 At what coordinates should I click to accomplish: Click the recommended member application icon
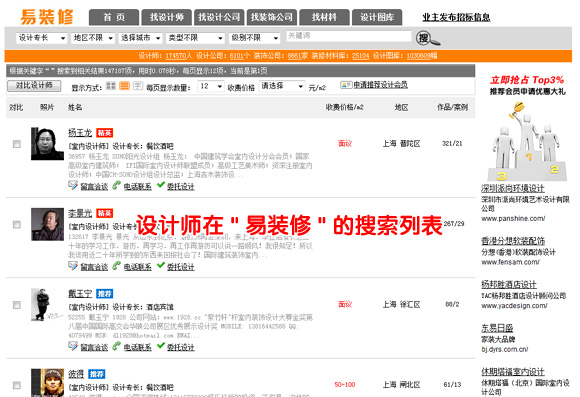(x=346, y=85)
